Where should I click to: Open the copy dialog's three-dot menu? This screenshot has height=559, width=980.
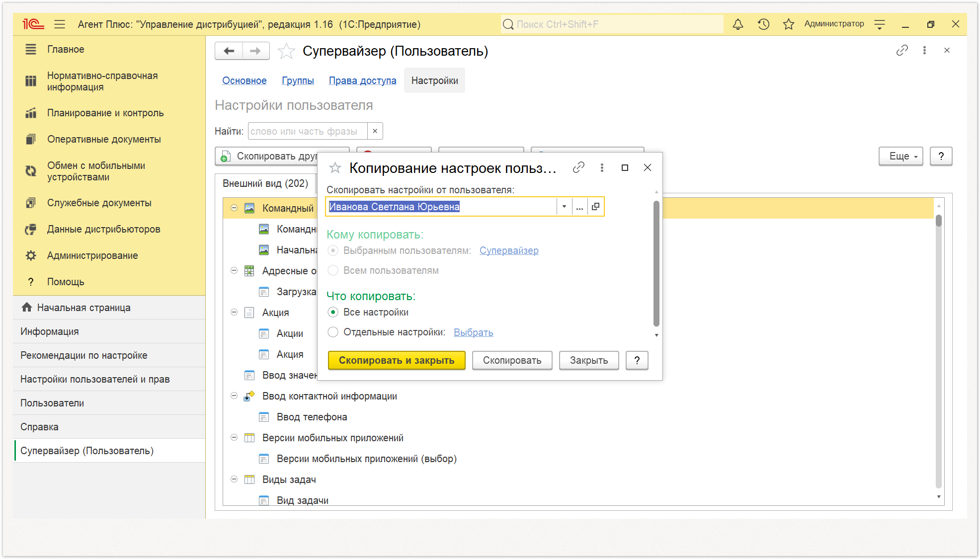[x=602, y=168]
